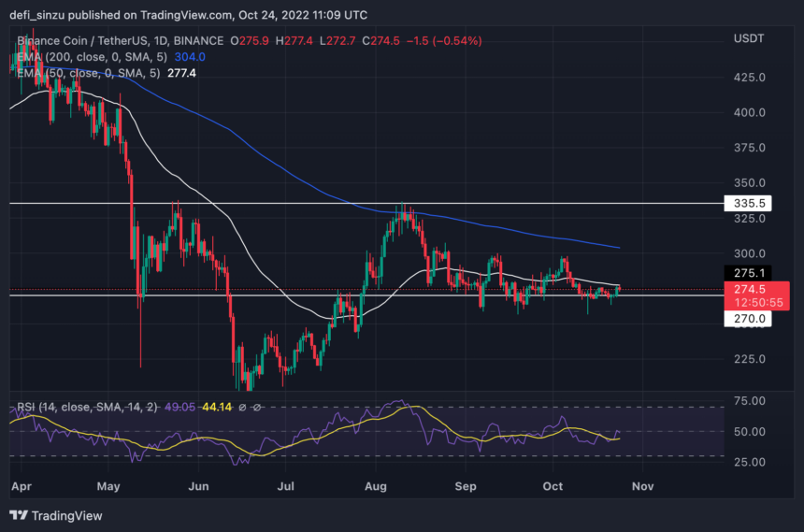Screen dimensions: 804x532
Task: Open the Binance Coin / TetherUS symbol title
Action: tap(120, 40)
